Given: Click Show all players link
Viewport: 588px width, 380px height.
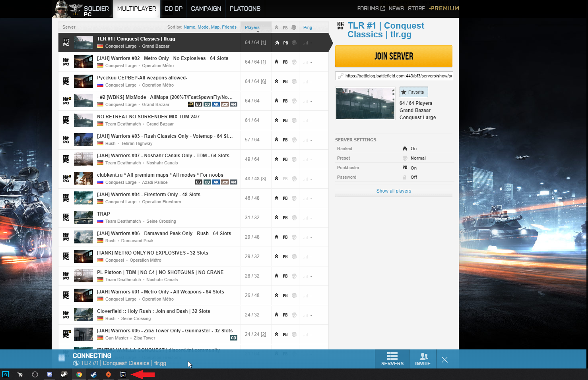Looking at the screenshot, I should click(x=394, y=191).
